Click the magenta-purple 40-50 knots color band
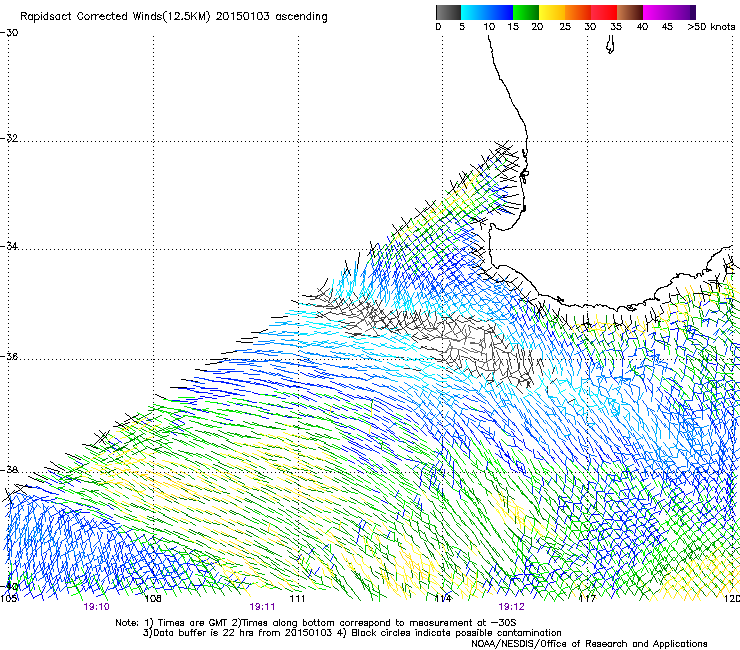This screenshot has height=650, width=740. [669, 12]
